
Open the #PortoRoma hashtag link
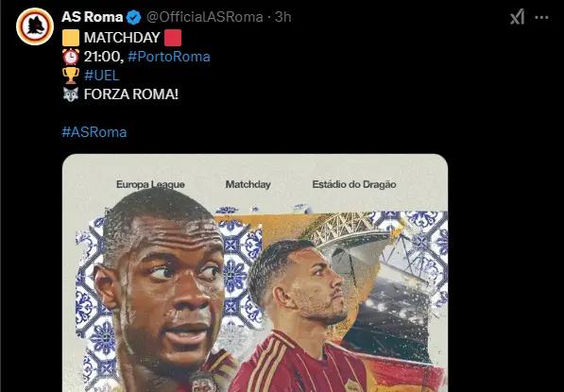169,57
